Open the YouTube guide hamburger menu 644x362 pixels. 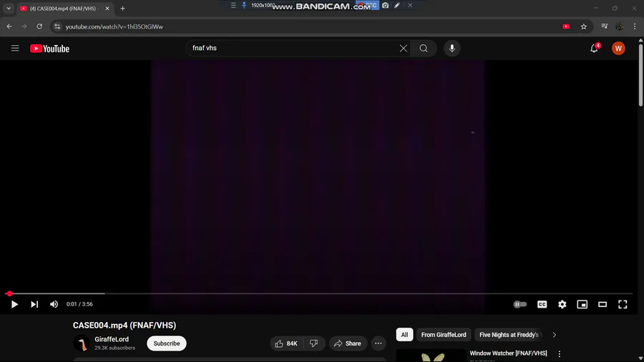[15, 49]
